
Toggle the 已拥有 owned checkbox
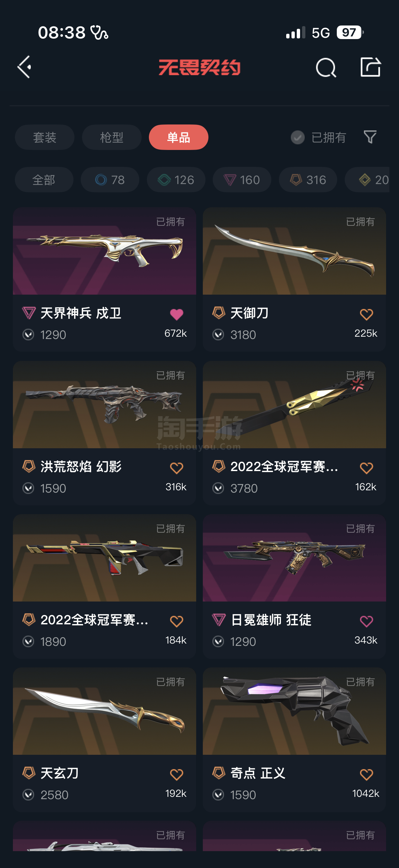pos(298,137)
